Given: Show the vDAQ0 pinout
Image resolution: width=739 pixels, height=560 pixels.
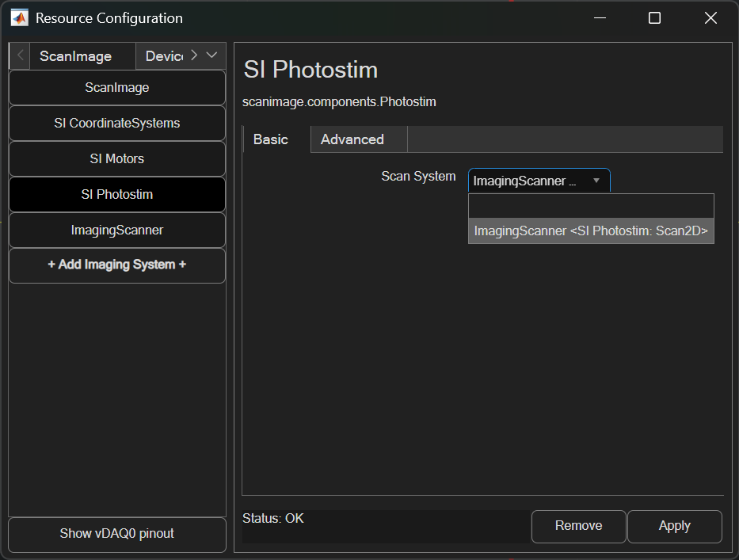Looking at the screenshot, I should coord(117,534).
